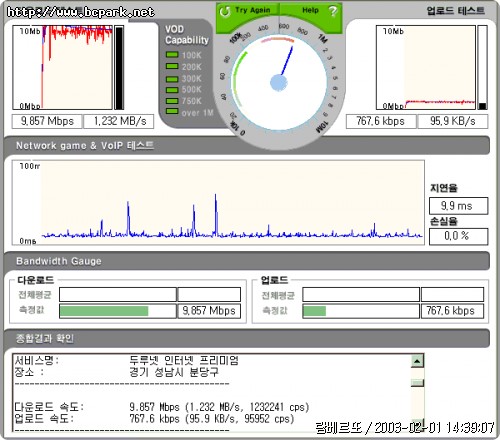This screenshot has height=440, width=500.
Task: Click the 767.6 kbps upload speed field
Action: click(x=381, y=121)
